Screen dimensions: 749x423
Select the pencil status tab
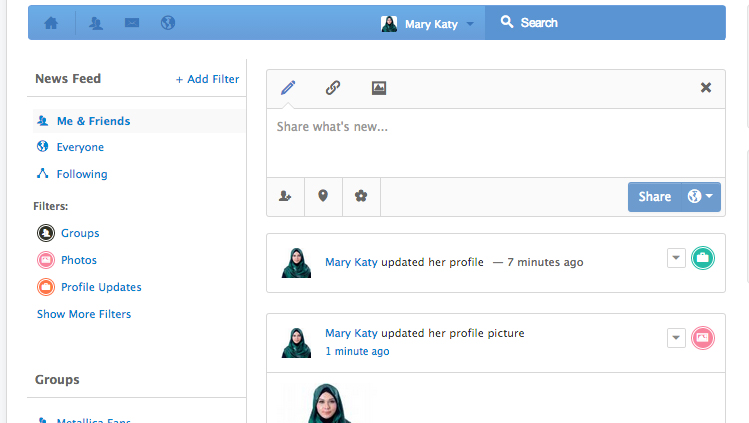point(288,88)
